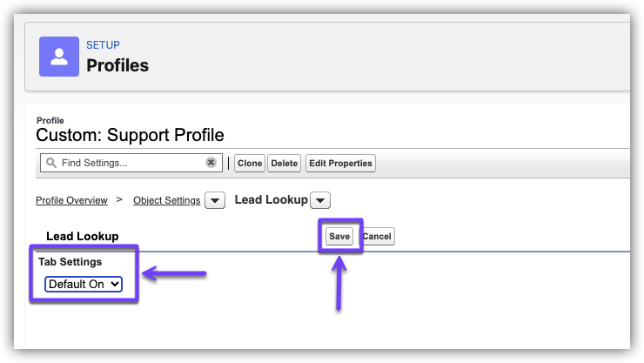Click the Lead Lookup breadcrumb text
The image size is (644, 363).
click(271, 199)
